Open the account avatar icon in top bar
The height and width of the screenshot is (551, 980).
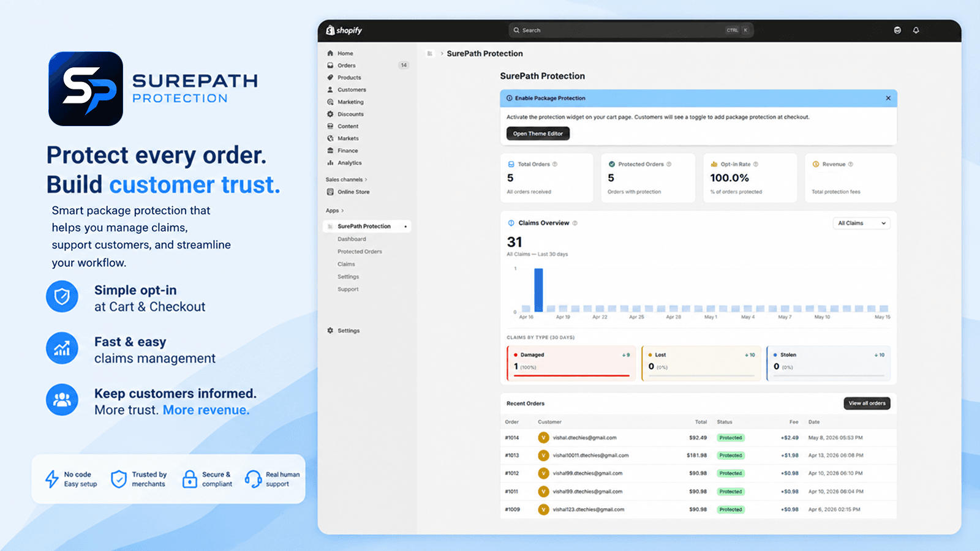897,30
